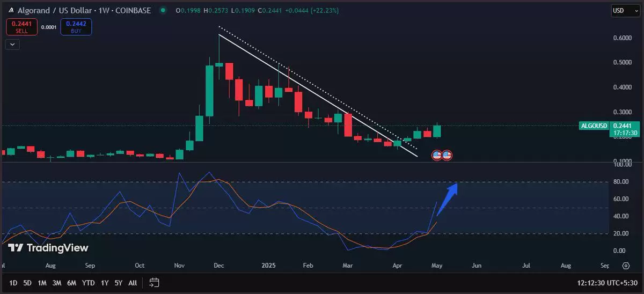Select the 1Y time range

105,283
